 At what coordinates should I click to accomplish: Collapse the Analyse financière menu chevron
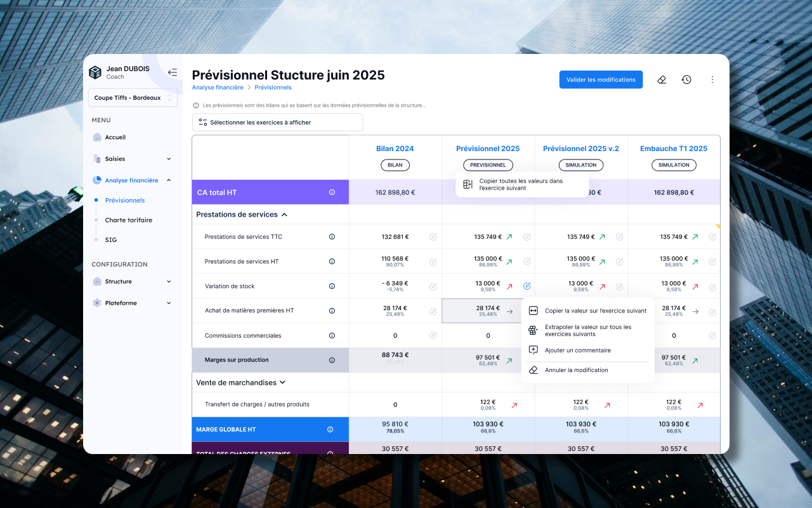(x=169, y=180)
